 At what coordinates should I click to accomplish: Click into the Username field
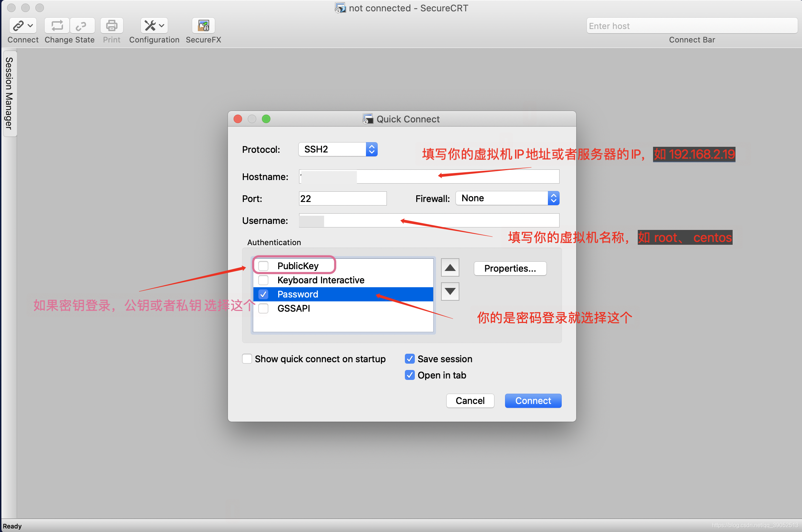point(429,220)
